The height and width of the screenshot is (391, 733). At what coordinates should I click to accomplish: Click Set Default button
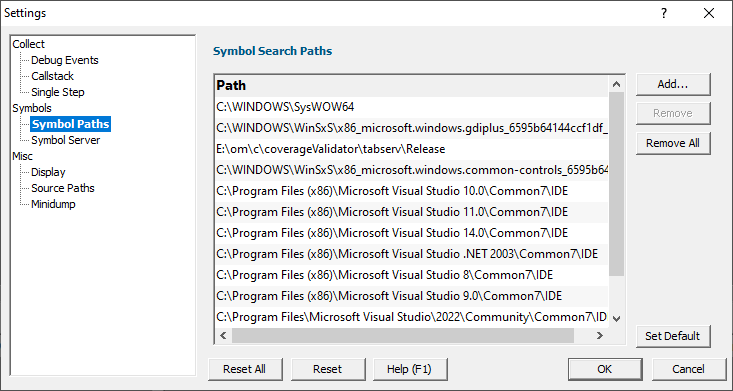point(673,336)
